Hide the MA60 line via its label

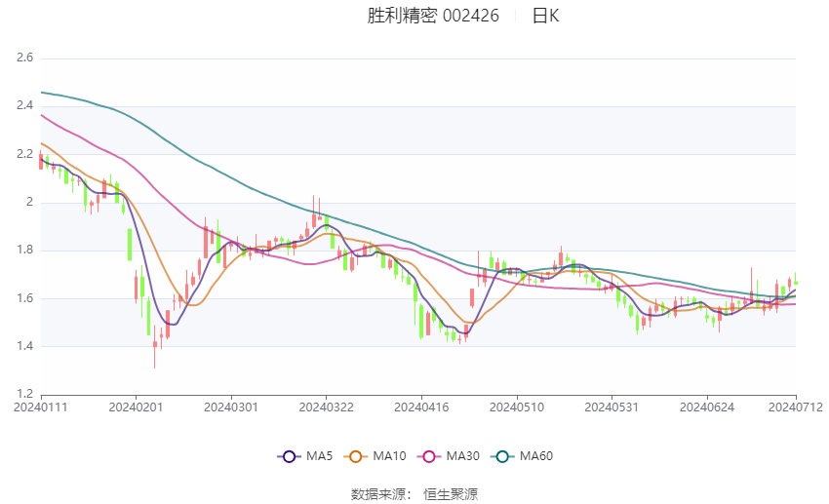click(x=536, y=456)
